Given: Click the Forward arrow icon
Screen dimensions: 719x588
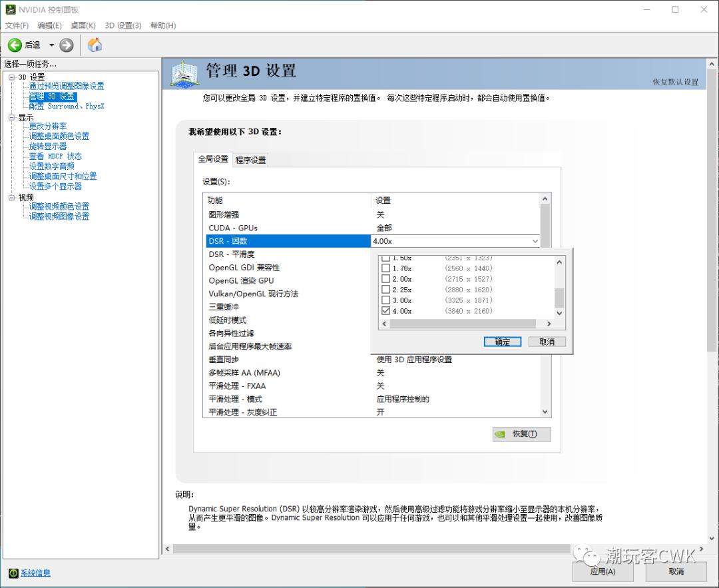Looking at the screenshot, I should click(x=67, y=45).
